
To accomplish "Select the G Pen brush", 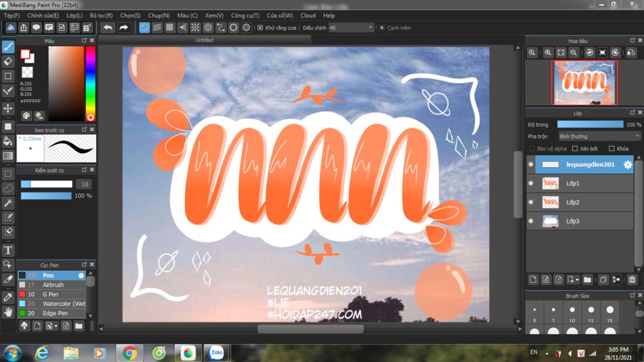I will [x=52, y=294].
